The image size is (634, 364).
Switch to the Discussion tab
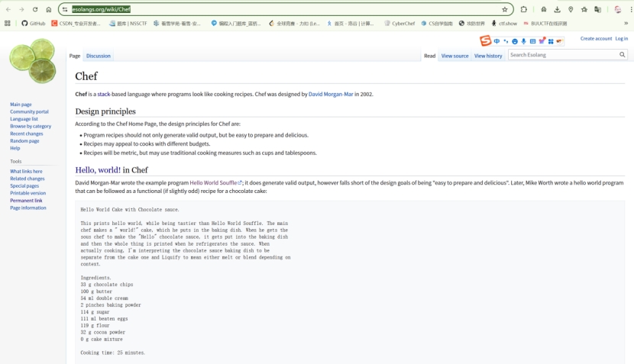coord(98,56)
